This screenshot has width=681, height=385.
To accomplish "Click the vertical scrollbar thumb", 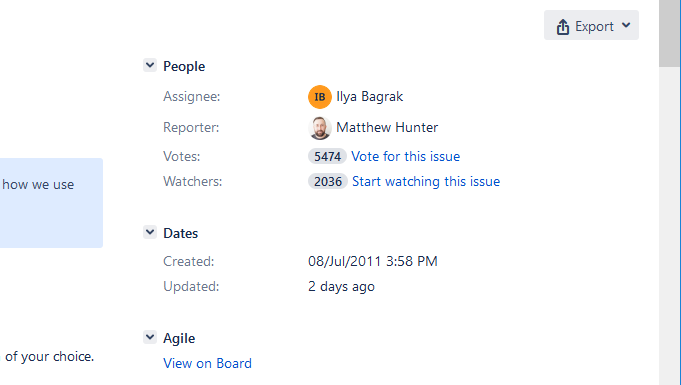I will coord(669,33).
